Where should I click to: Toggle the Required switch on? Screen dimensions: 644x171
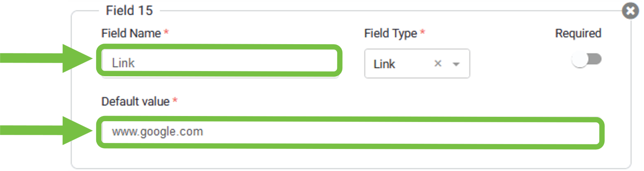point(586,60)
